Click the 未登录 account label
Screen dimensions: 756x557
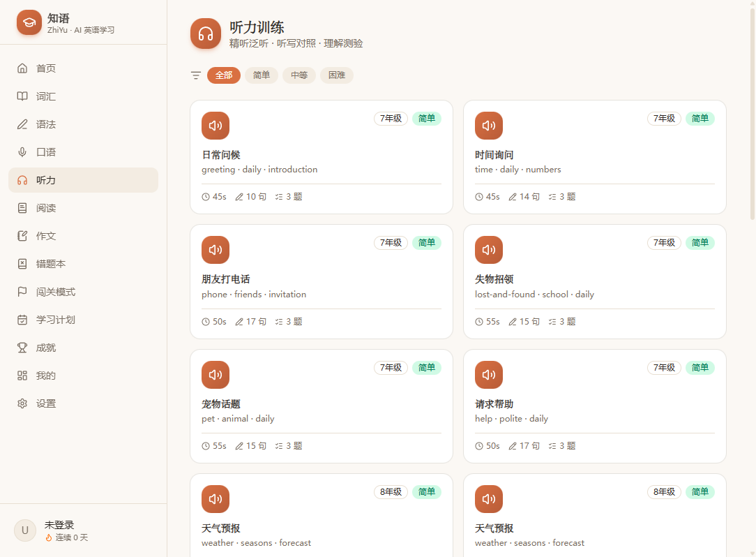click(59, 525)
